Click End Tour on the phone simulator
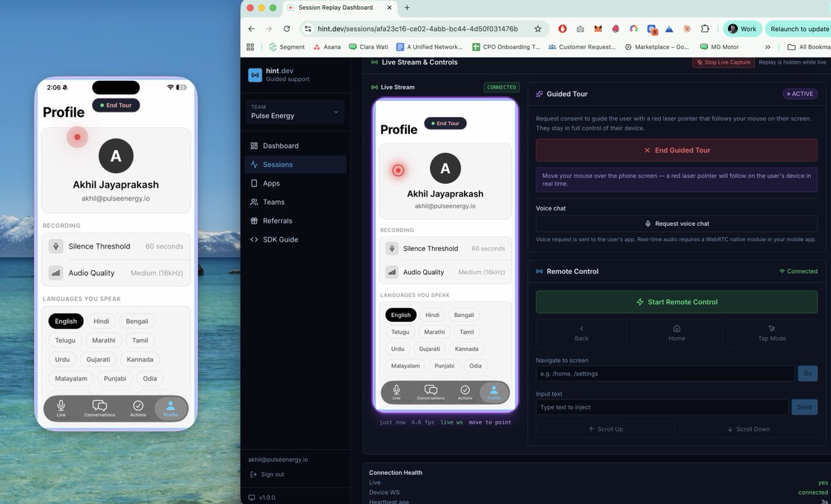This screenshot has width=831, height=504. [x=116, y=105]
